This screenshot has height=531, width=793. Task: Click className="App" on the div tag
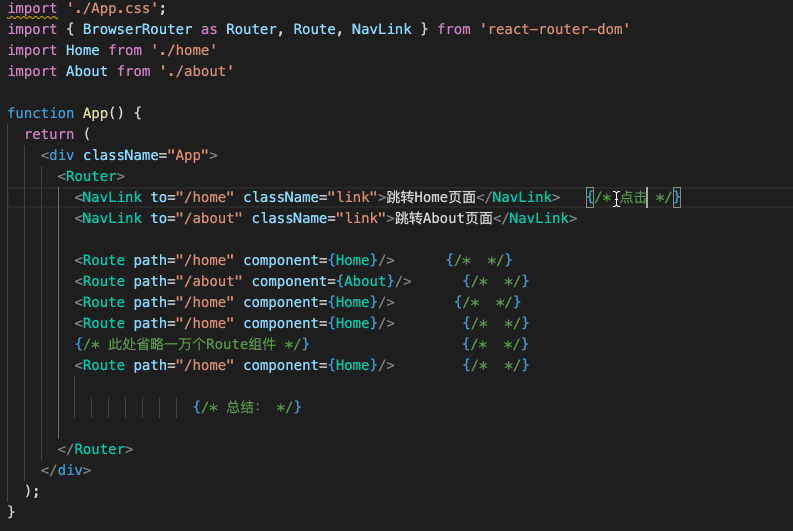(146, 155)
